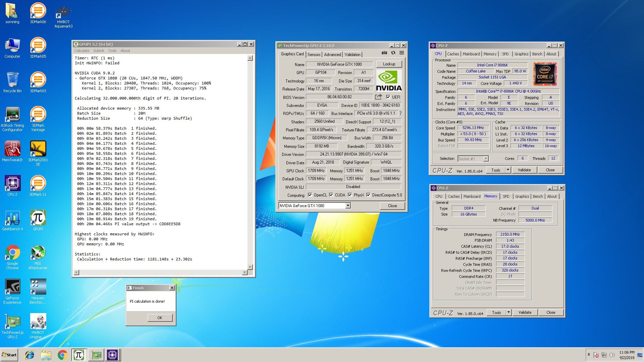Open 3DMark2001 SE shortcut

(38, 154)
